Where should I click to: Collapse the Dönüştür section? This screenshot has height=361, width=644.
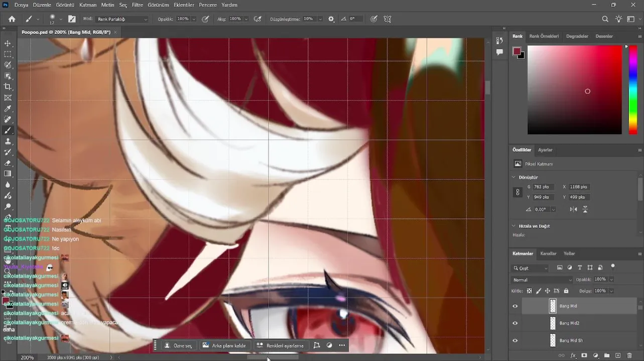tap(513, 177)
